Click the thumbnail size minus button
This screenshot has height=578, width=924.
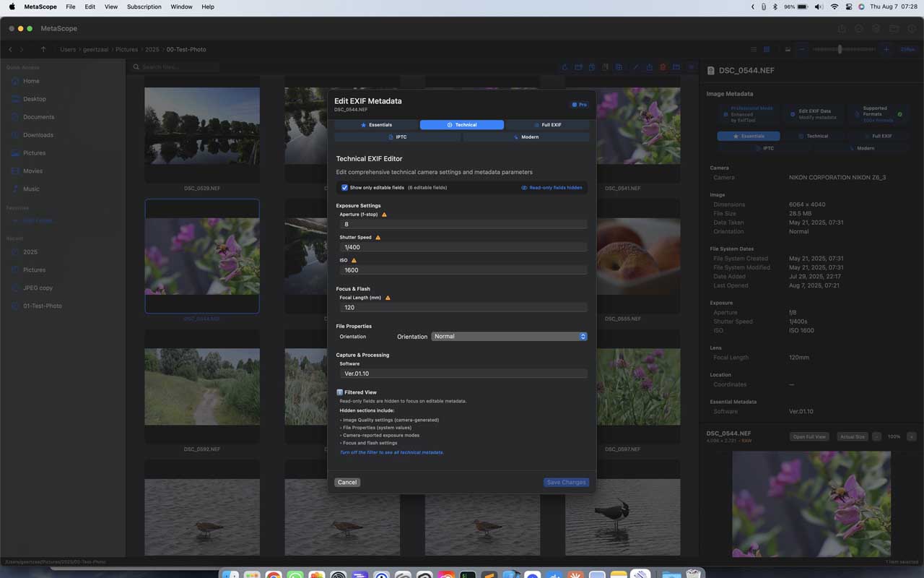click(x=802, y=50)
